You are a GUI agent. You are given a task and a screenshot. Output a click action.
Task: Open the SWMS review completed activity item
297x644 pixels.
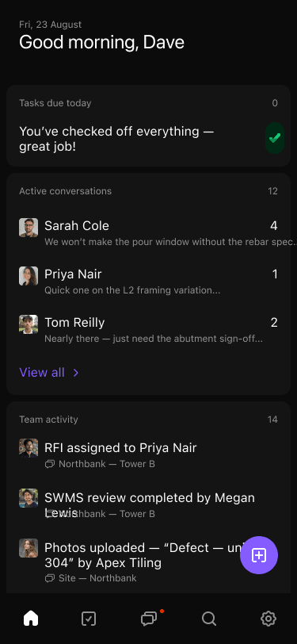pos(149,504)
